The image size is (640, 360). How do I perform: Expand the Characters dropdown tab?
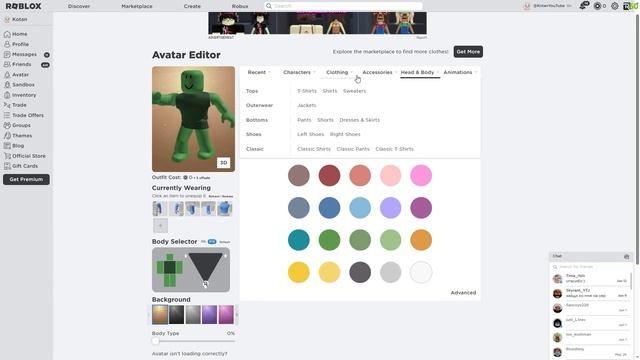(299, 72)
